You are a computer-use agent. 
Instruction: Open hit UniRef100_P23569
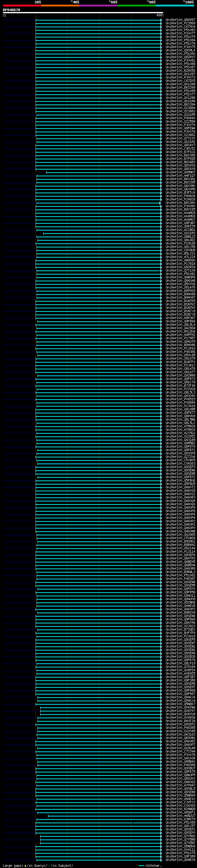point(180,23)
